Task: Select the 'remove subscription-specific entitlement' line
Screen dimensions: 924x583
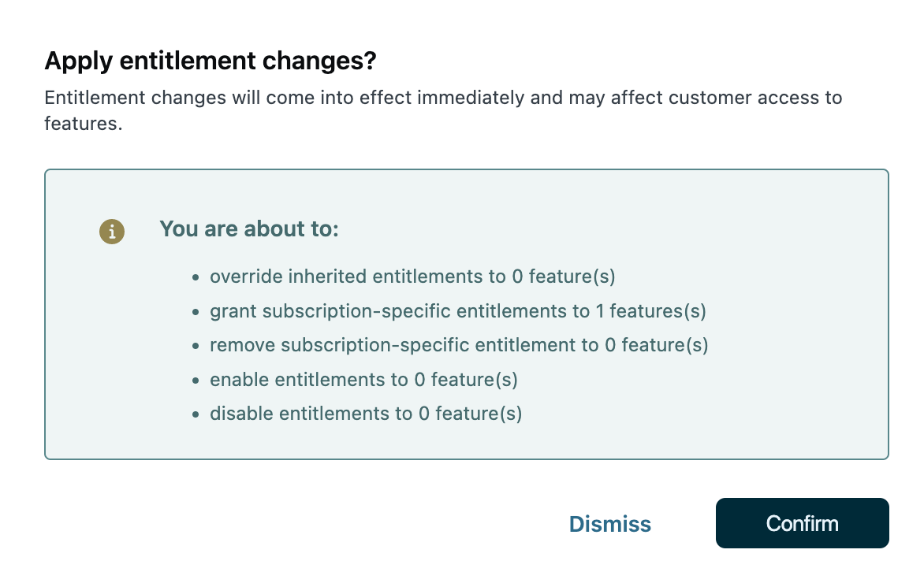Action: point(459,345)
